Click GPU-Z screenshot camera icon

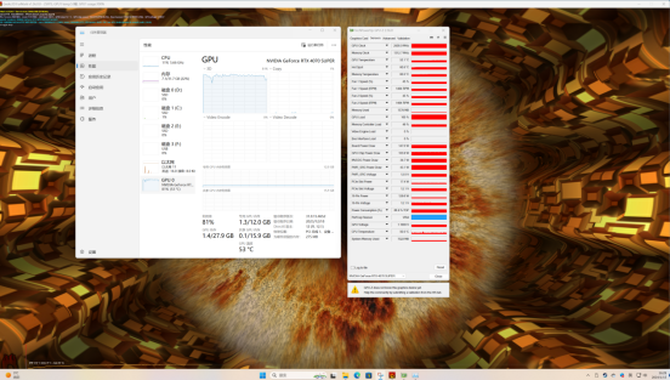click(431, 38)
